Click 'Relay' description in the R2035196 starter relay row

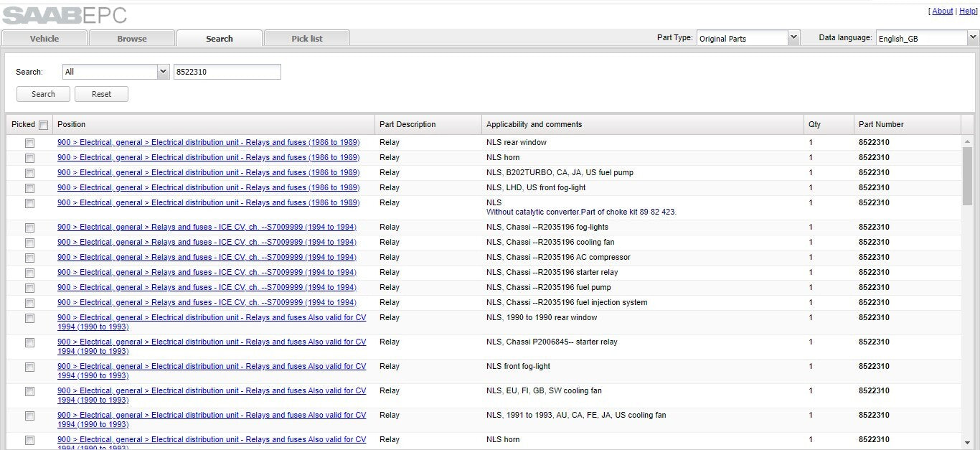[390, 272]
